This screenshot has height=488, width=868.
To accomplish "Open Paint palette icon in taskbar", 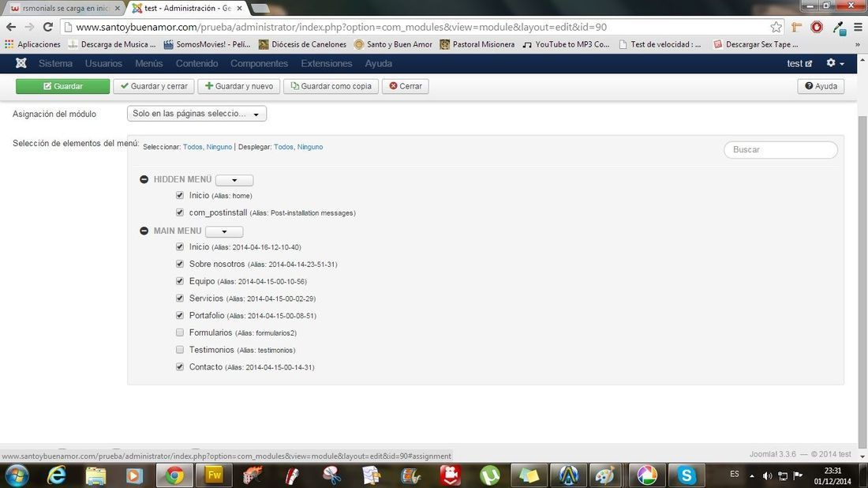I will (604, 476).
